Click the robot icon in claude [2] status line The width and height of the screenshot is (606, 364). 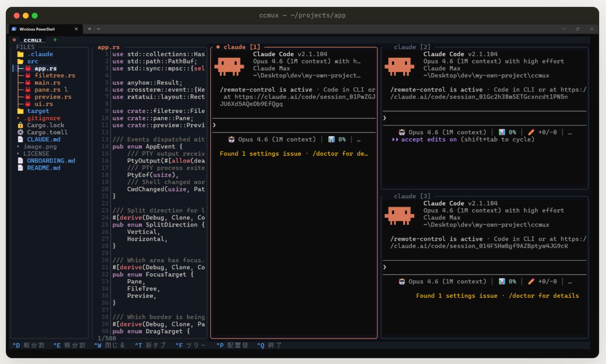click(402, 132)
